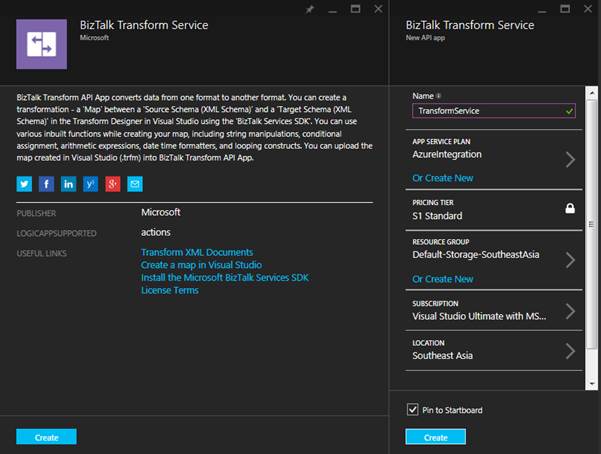Maximize the New API app blade
Image resolution: width=601 pixels, height=454 pixels.
(x=565, y=9)
